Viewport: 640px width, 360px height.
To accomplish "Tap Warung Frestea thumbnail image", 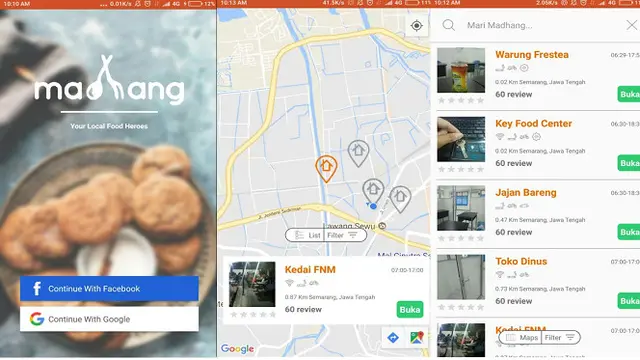I will [x=461, y=70].
